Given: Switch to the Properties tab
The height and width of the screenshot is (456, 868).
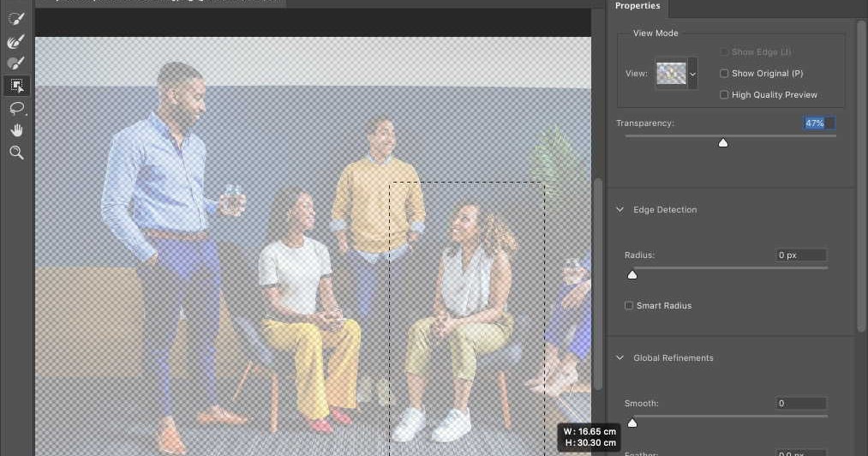Looking at the screenshot, I should tap(638, 6).
